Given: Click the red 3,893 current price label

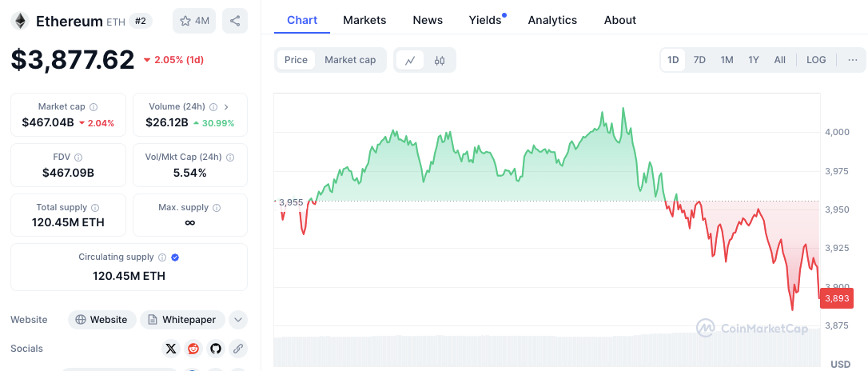Looking at the screenshot, I should 837,297.
